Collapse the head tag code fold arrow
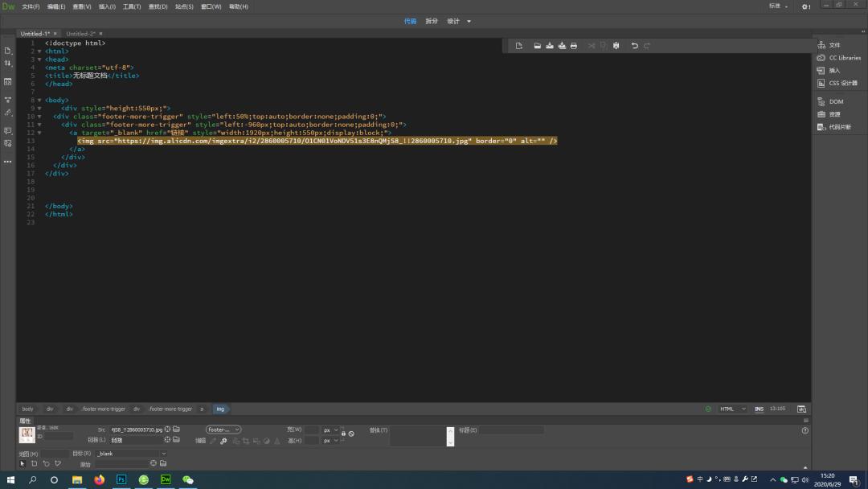 (39, 60)
